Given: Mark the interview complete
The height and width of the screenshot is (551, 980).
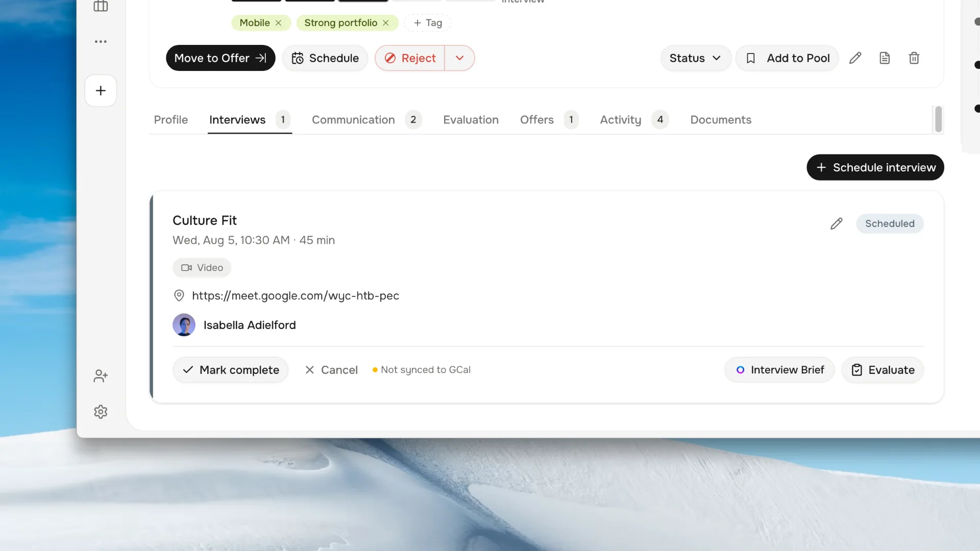Looking at the screenshot, I should [231, 370].
